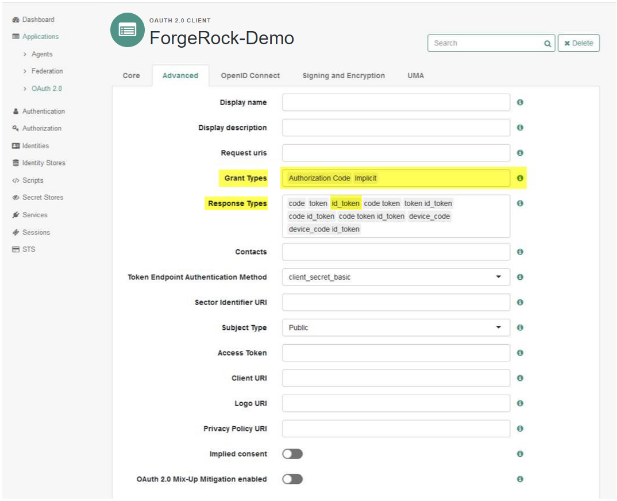
Task: Open the Subject Type dropdown
Action: coord(396,328)
